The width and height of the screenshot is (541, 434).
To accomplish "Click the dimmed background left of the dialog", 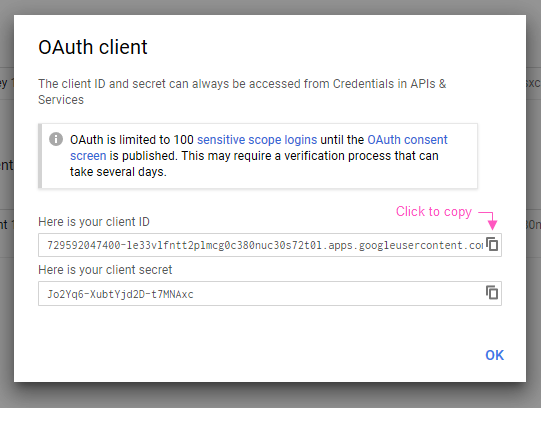I will pos(7,207).
